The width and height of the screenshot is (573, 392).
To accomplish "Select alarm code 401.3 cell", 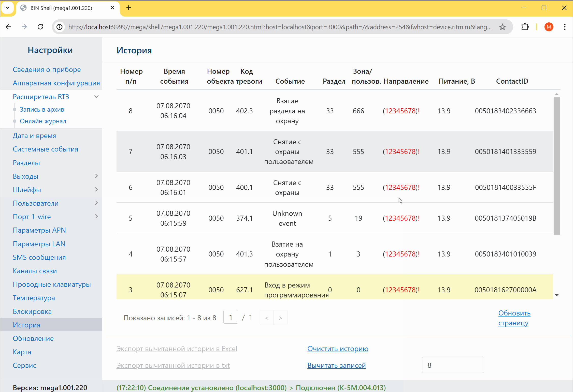I will click(244, 254).
